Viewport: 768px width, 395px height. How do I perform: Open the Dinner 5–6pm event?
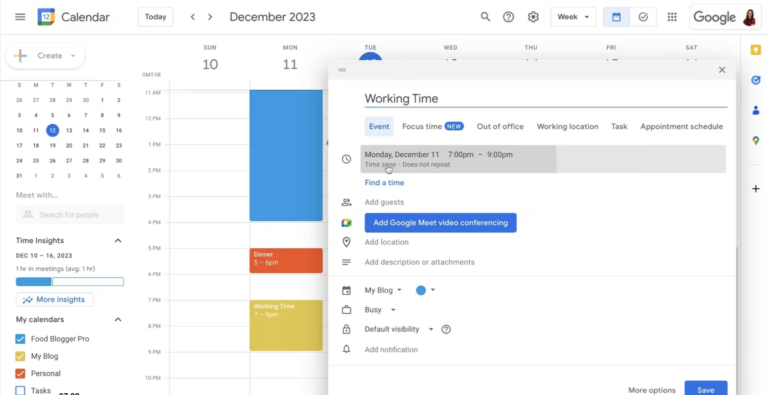click(286, 260)
